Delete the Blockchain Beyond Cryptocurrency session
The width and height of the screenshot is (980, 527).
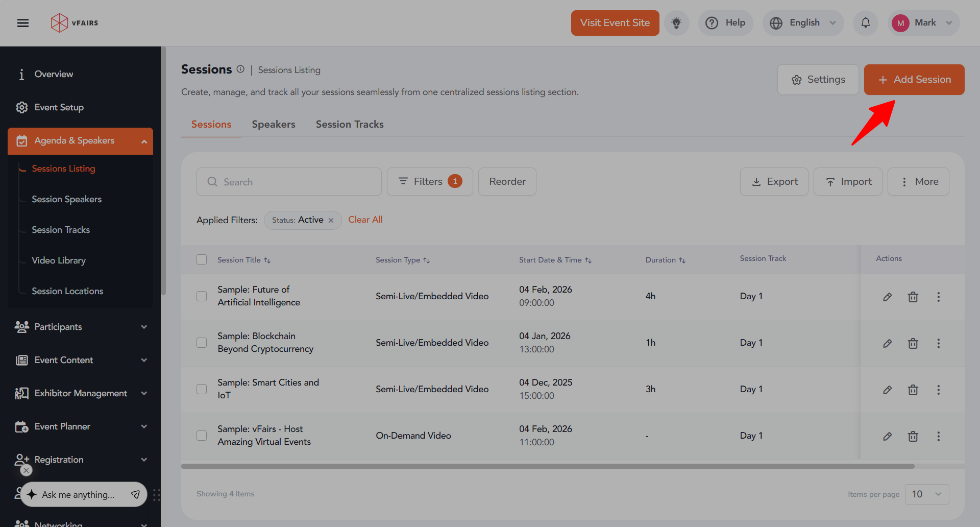[x=913, y=343]
